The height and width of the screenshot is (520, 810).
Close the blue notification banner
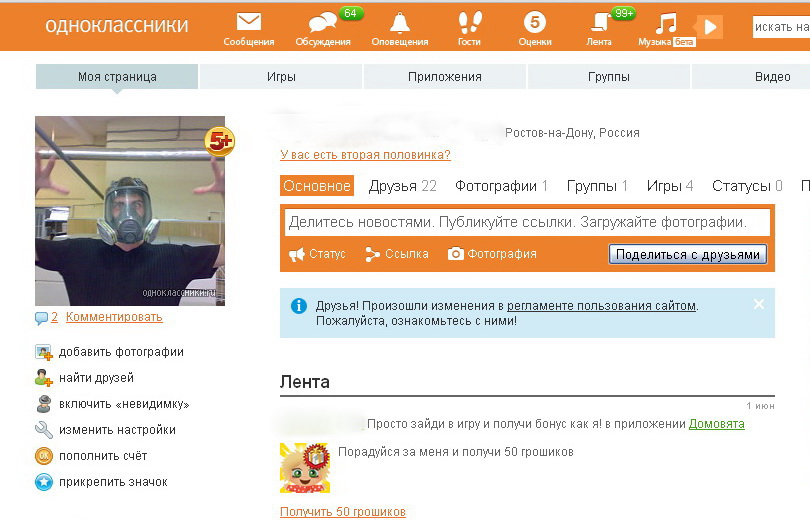pos(759,304)
